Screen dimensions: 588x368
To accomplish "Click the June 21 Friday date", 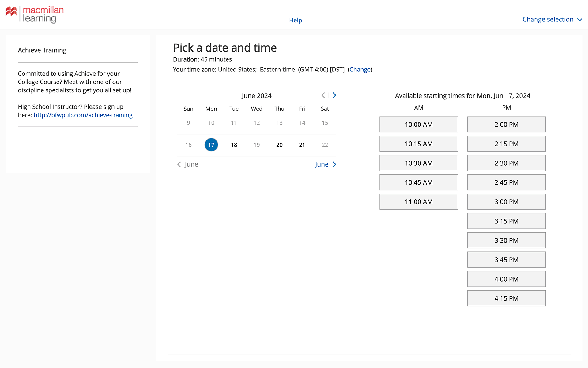I will pos(301,144).
